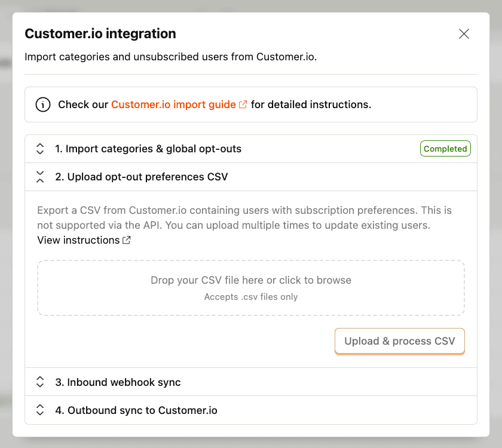Image resolution: width=502 pixels, height=448 pixels.
Task: Select the '3. Inbound webhook sync' heading
Action: tap(118, 382)
